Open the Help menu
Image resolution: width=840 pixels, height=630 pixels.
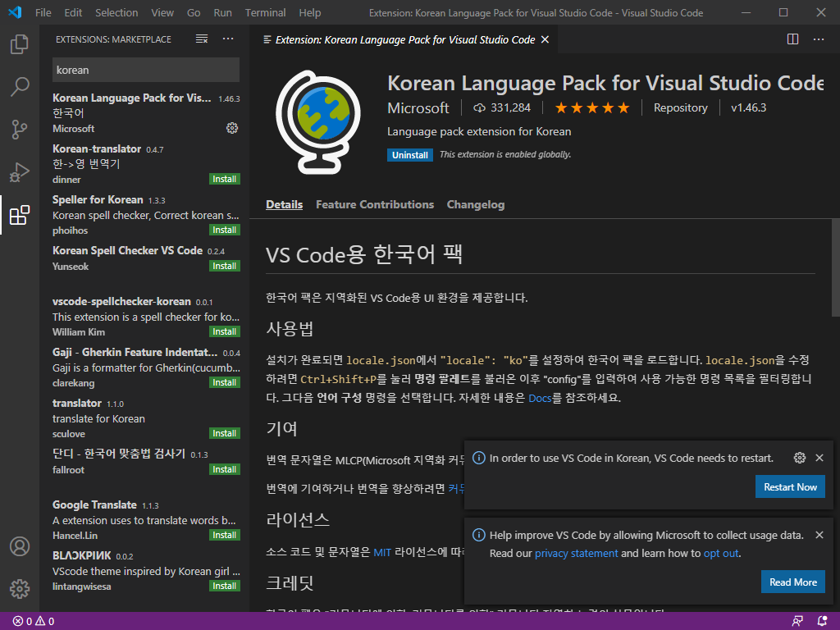(x=309, y=12)
